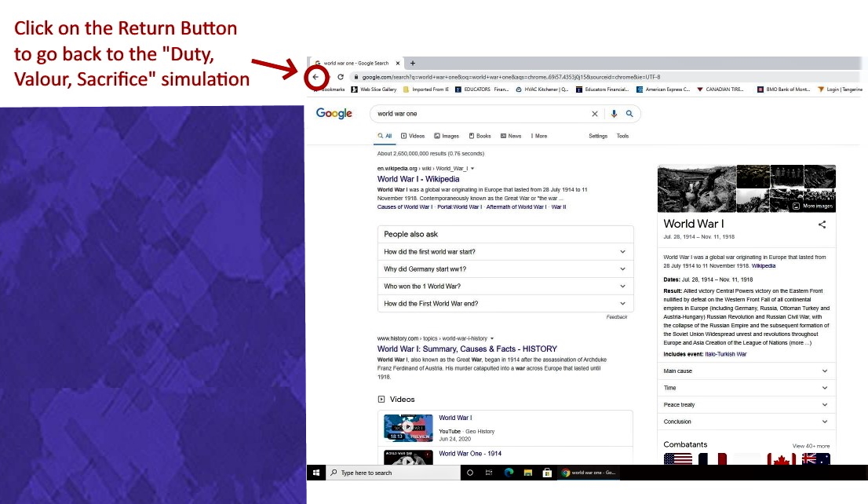Open the EDUCATORS Finan... bookmark

482,89
